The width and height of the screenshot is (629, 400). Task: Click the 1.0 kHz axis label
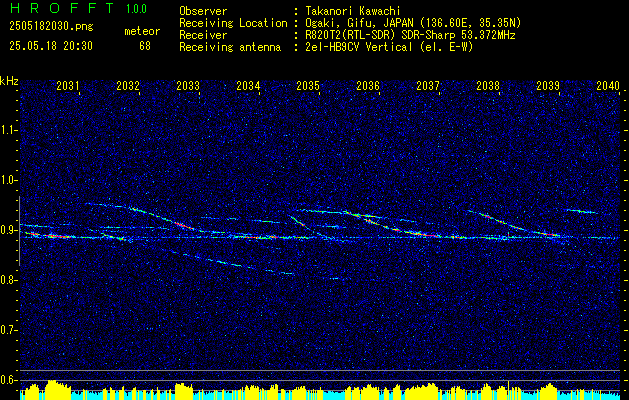click(8, 180)
